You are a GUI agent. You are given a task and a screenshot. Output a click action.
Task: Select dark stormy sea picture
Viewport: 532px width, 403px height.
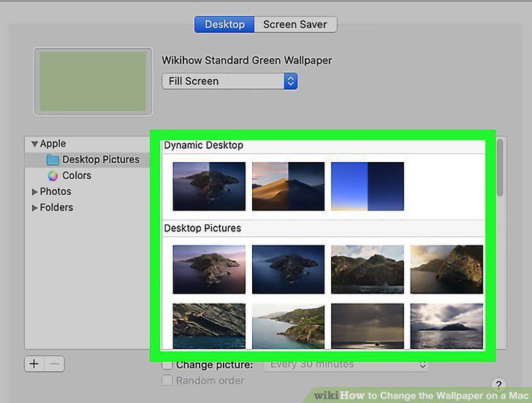[368, 326]
